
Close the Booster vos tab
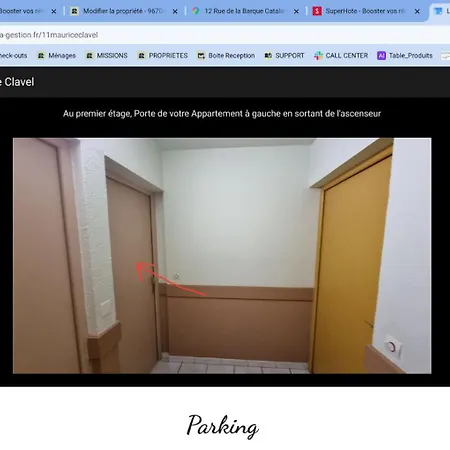[x=54, y=11]
